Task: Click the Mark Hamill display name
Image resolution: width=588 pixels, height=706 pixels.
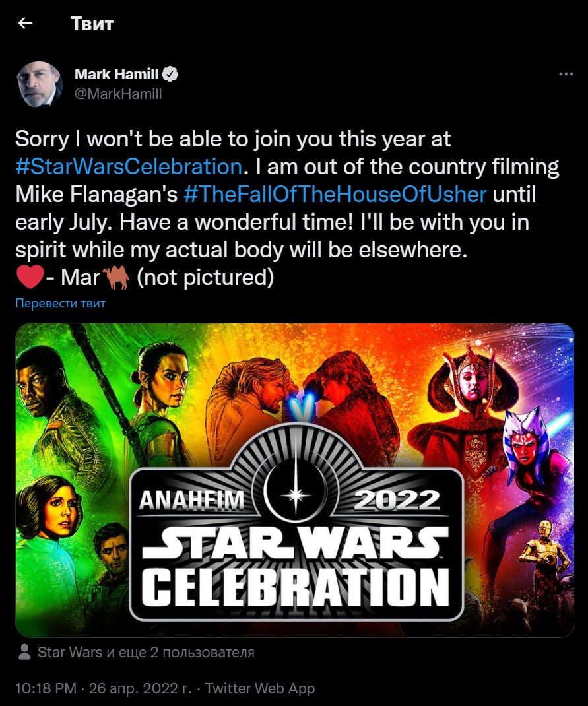Action: point(117,74)
